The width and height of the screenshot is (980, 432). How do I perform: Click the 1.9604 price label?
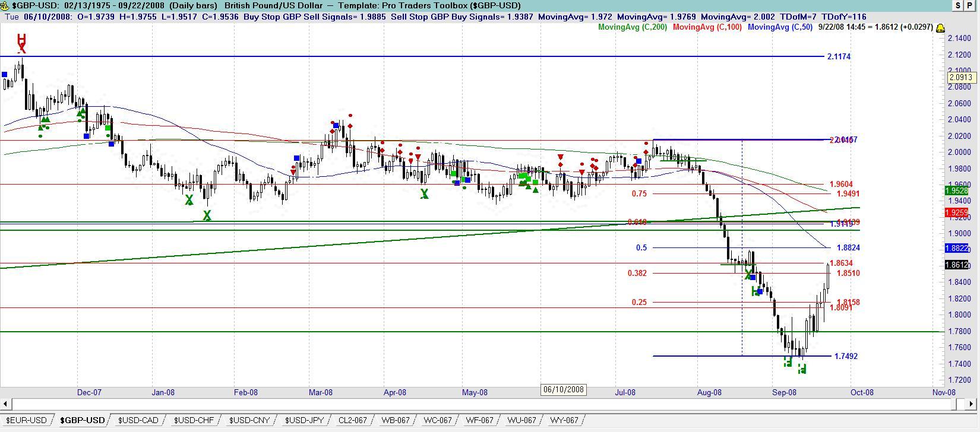tap(841, 185)
